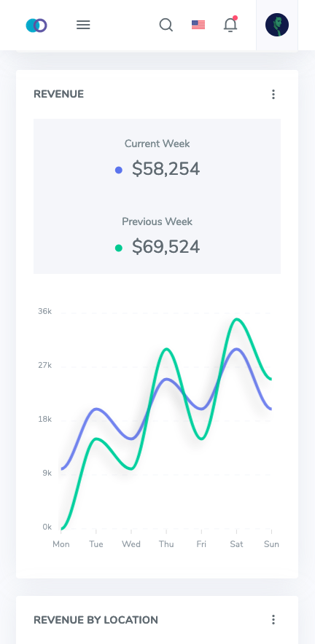Open the notifications bell
The height and width of the screenshot is (644, 315).
coord(230,25)
